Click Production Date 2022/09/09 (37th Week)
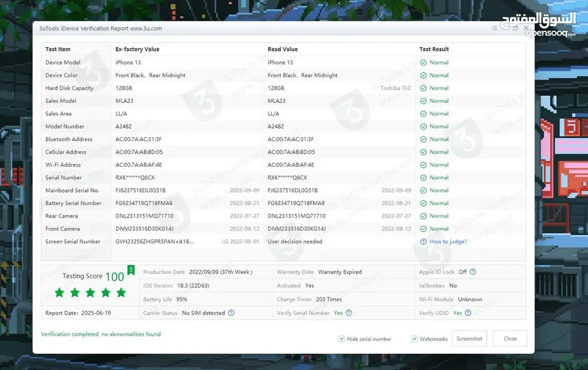This screenshot has height=370, width=588. coord(220,272)
